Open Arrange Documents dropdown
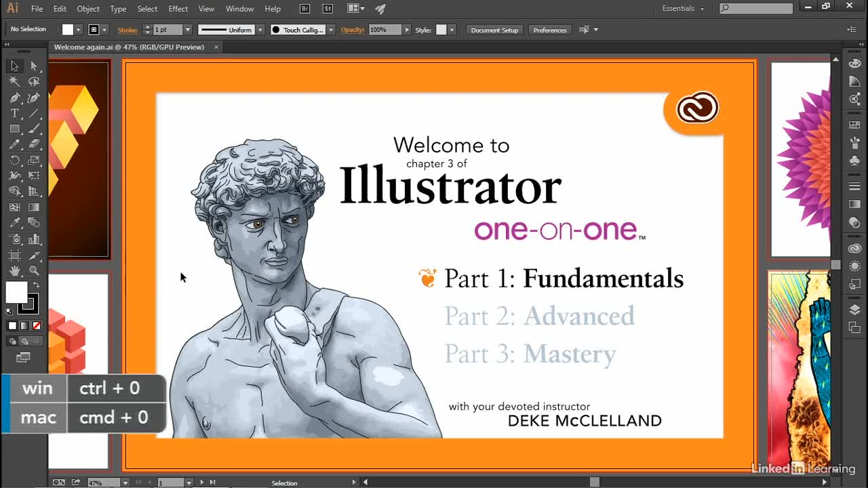868x488 pixels. point(356,9)
